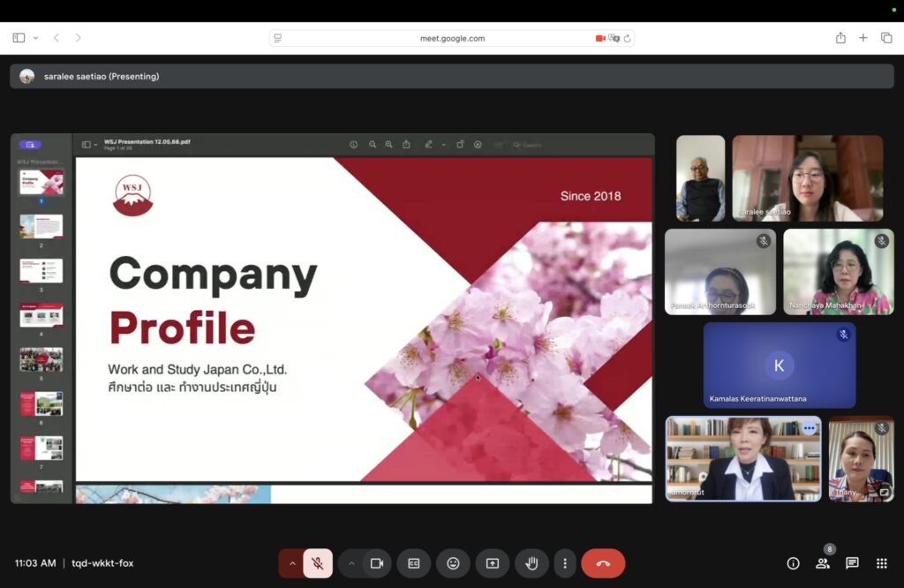Zoom in in the shared Preview toolbar
Image resolution: width=904 pixels, height=588 pixels.
click(389, 145)
